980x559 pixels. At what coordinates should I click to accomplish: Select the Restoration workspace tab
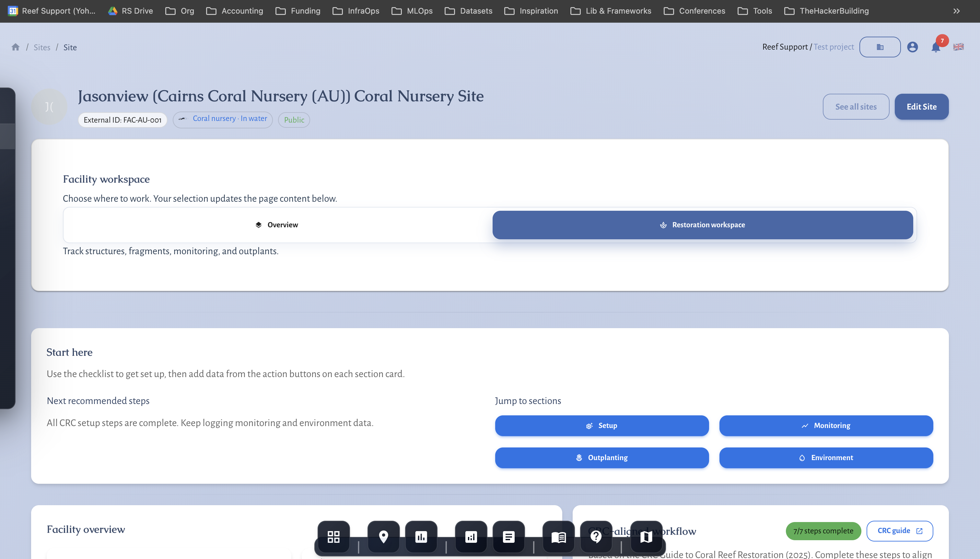[x=702, y=225]
